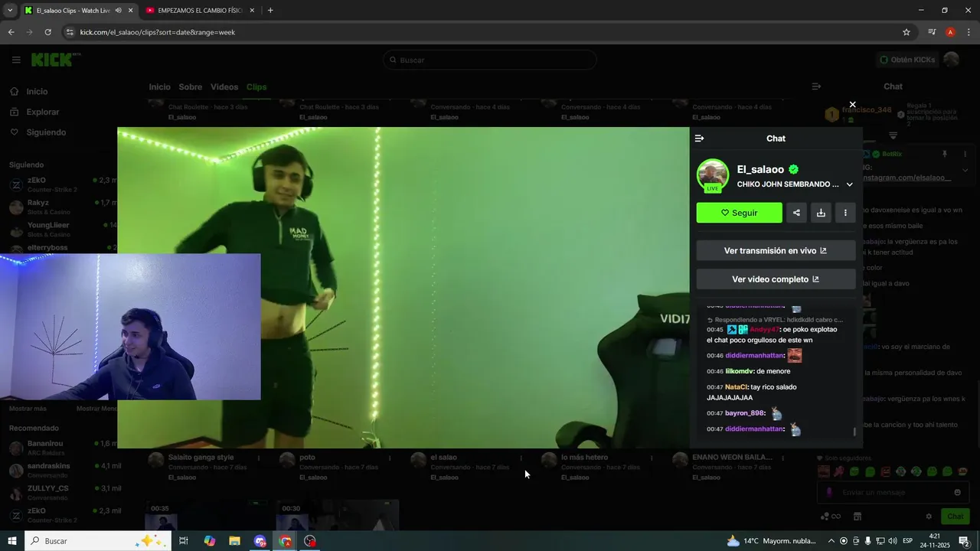This screenshot has width=980, height=551.
Task: Open a new browser tab
Action: 270,10
